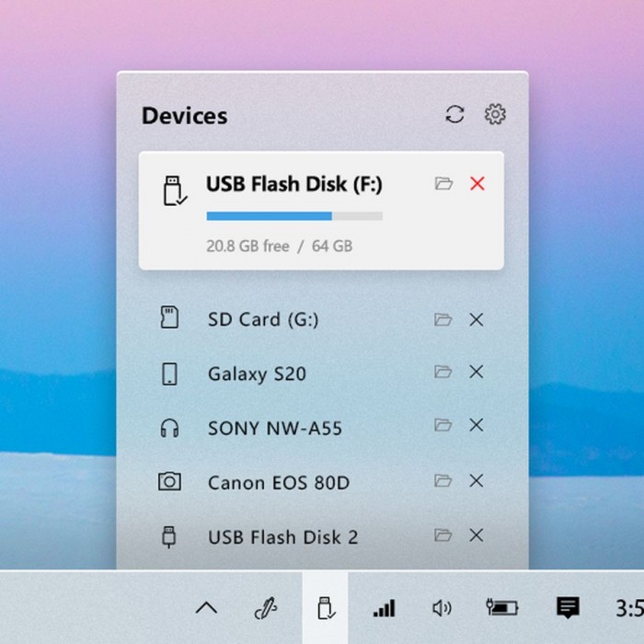Open Devices settings gear

click(495, 114)
